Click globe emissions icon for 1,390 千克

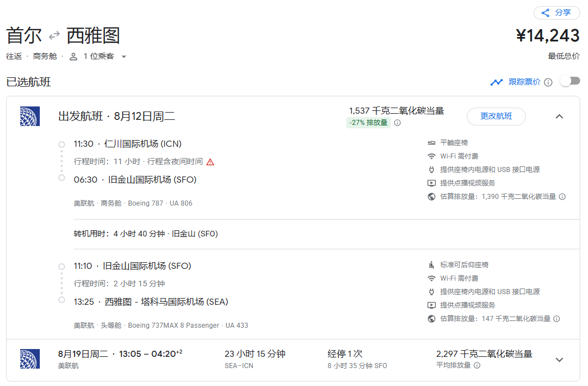click(x=432, y=197)
